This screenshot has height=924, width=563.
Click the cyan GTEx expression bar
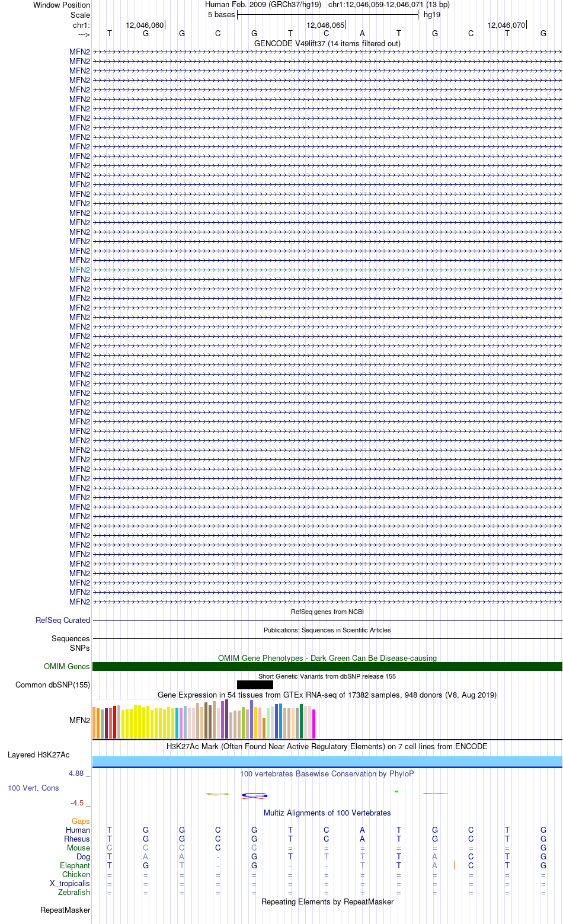(x=177, y=723)
